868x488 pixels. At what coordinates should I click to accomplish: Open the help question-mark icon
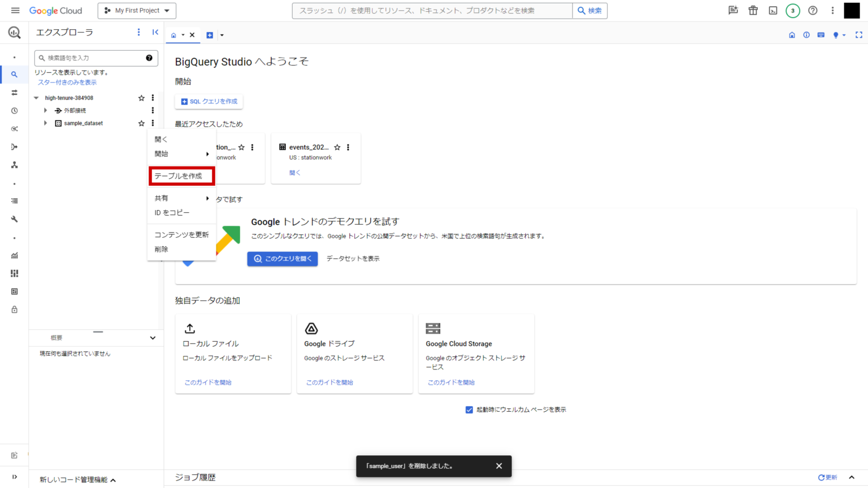[x=812, y=10]
